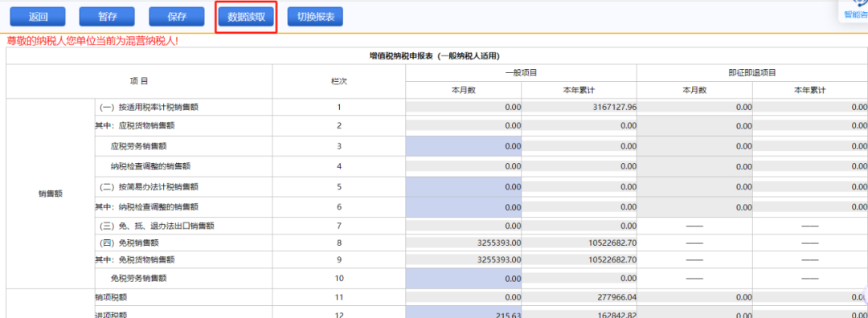Image resolution: width=868 pixels, height=318 pixels.
Task: Click the 即征即退项目 column header
Action: pyautogui.click(x=752, y=72)
